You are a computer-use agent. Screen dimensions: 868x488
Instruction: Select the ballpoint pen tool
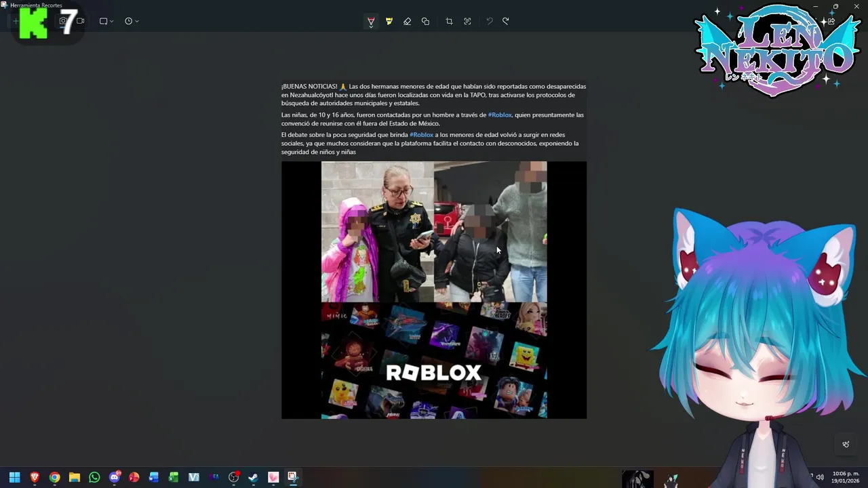click(x=371, y=21)
